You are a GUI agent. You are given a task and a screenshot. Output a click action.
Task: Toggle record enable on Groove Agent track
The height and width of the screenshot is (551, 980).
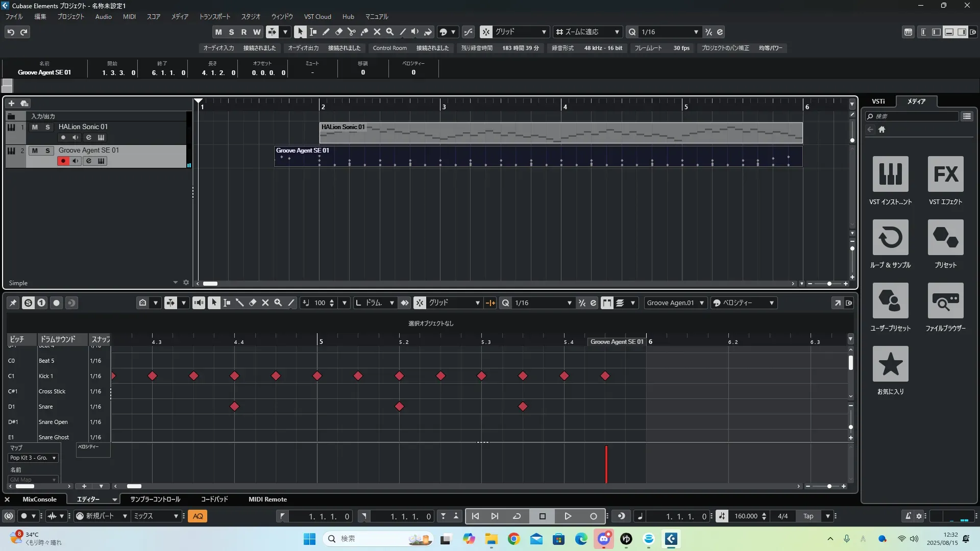click(63, 161)
